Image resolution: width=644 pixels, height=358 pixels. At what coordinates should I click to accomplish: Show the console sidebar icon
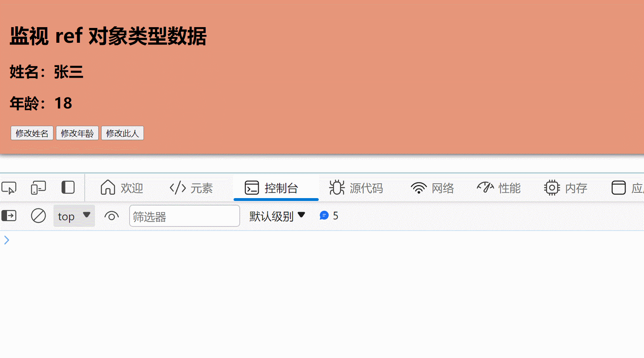9,215
